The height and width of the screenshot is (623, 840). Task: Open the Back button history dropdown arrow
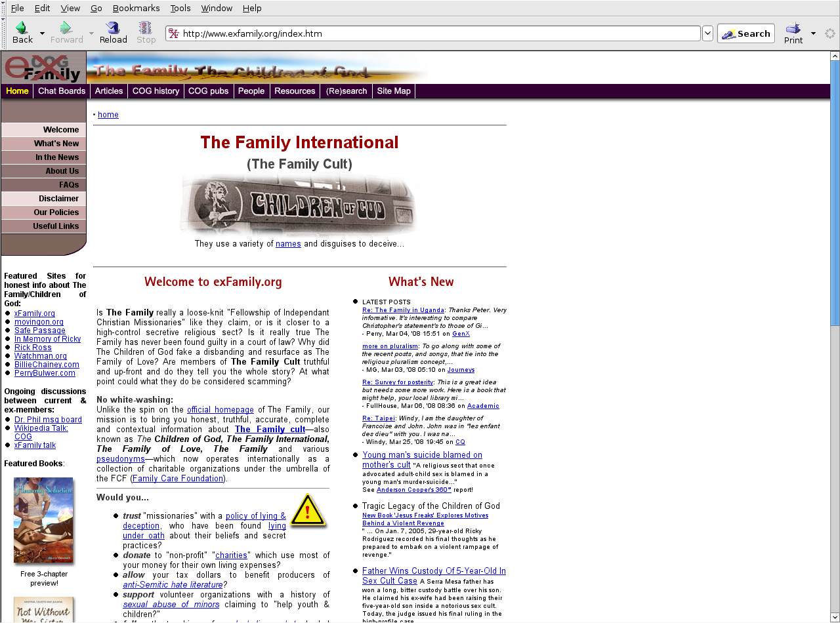click(42, 33)
